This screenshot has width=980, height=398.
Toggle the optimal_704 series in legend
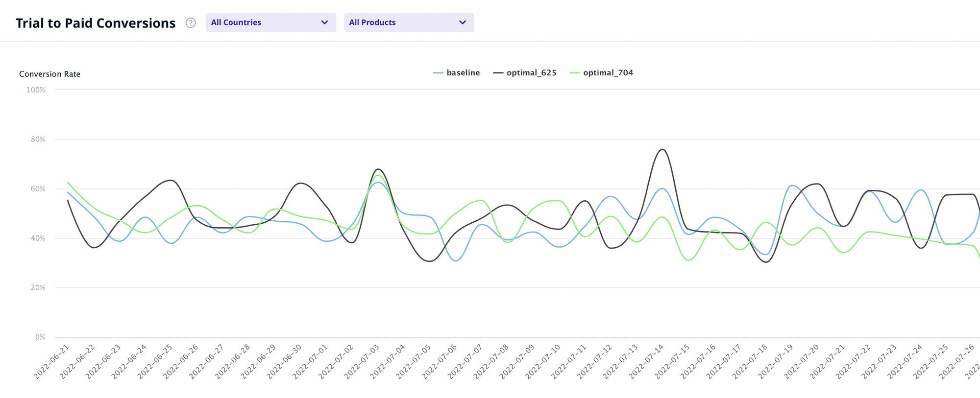(602, 73)
